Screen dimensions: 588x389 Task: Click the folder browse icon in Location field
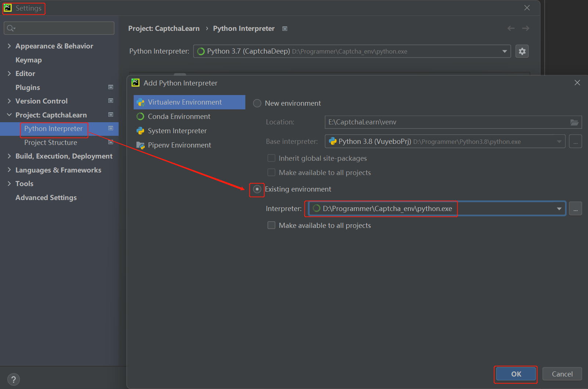(x=574, y=122)
